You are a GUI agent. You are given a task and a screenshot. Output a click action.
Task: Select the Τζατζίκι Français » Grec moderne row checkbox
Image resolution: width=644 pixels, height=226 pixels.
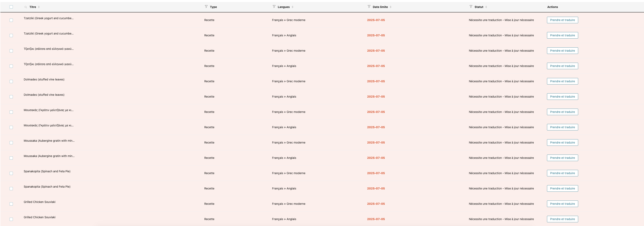pyautogui.click(x=11, y=51)
